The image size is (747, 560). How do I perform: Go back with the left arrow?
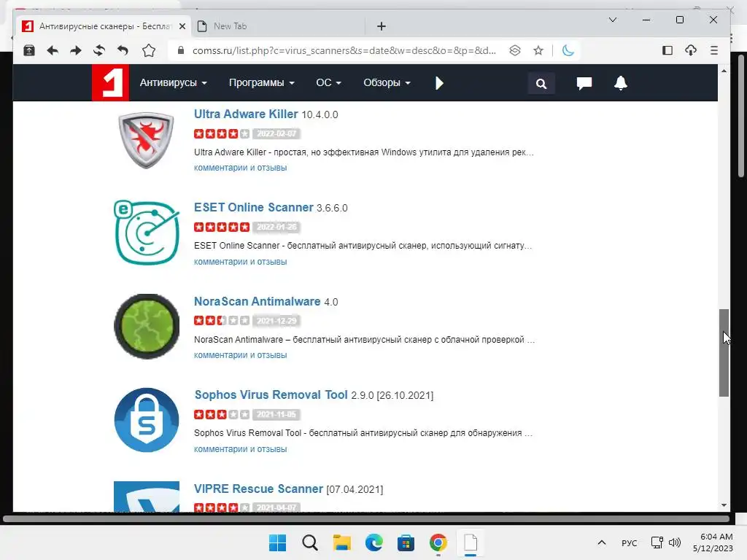click(53, 50)
